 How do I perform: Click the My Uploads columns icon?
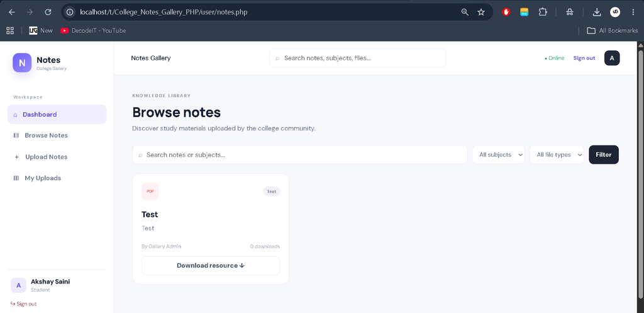pos(16,178)
